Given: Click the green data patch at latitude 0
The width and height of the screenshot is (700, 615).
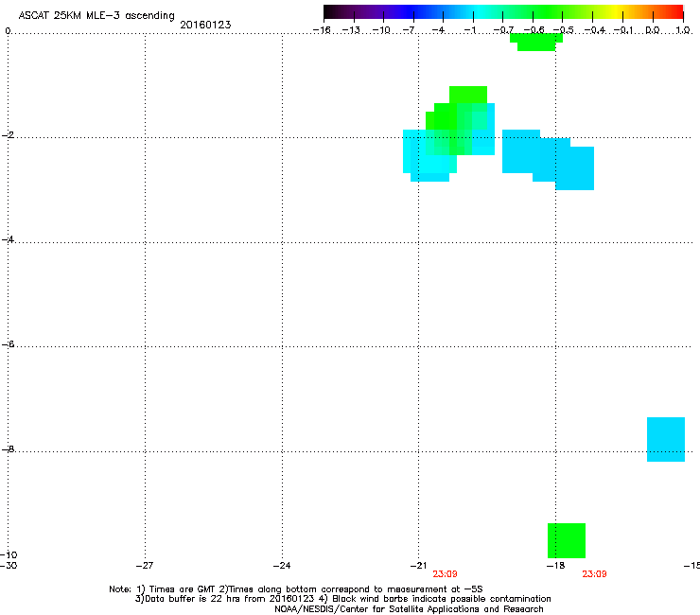Looking at the screenshot, I should (536, 42).
